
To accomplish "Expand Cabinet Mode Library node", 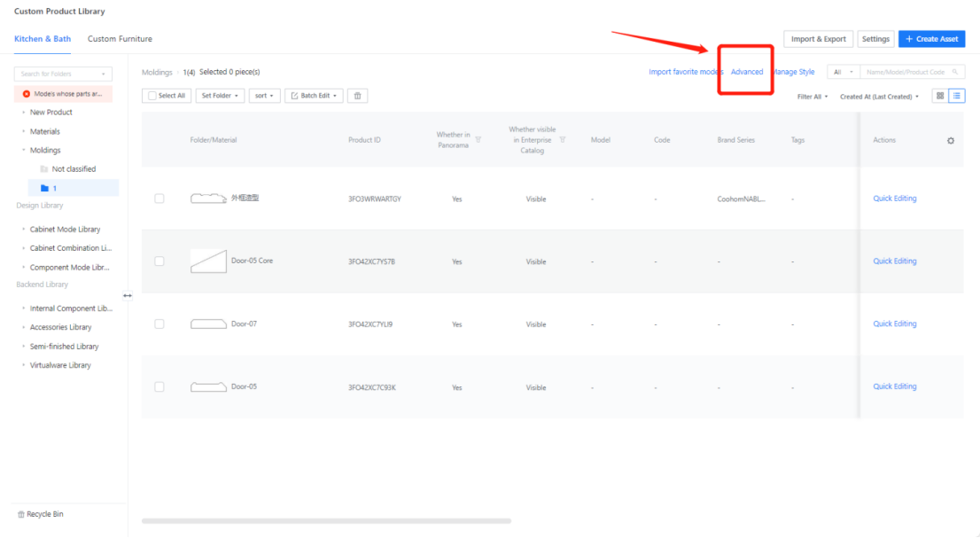I will click(24, 230).
